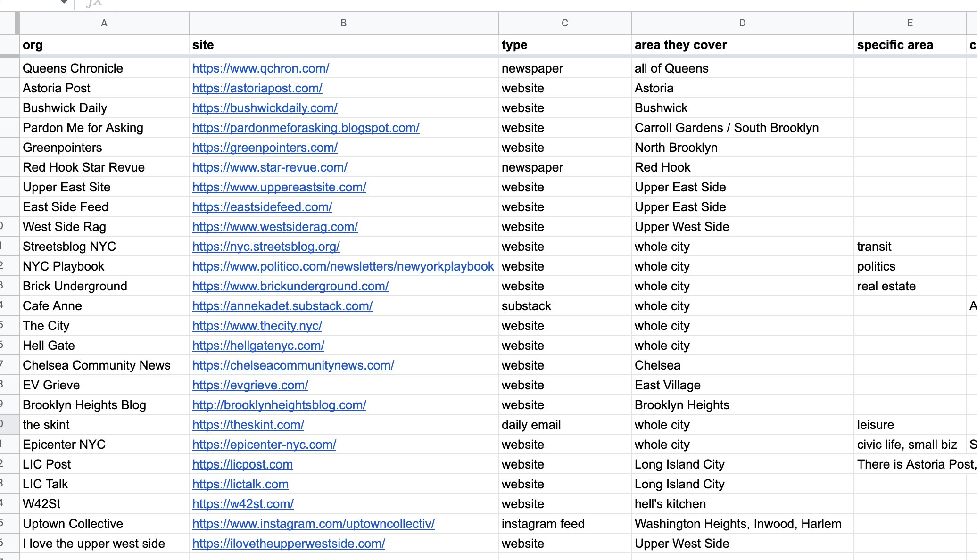Screen dimensions: 977x560
Task: Open the westsiderag.com link
Action: click(275, 227)
